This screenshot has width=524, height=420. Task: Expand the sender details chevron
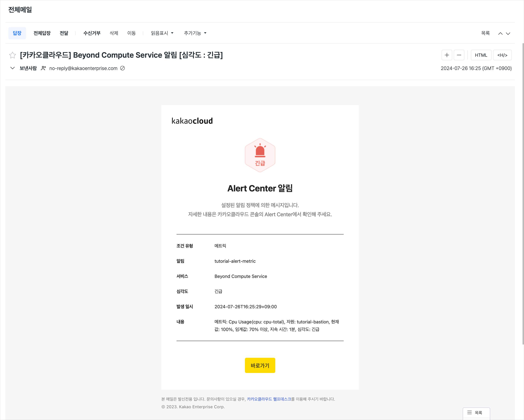point(12,68)
